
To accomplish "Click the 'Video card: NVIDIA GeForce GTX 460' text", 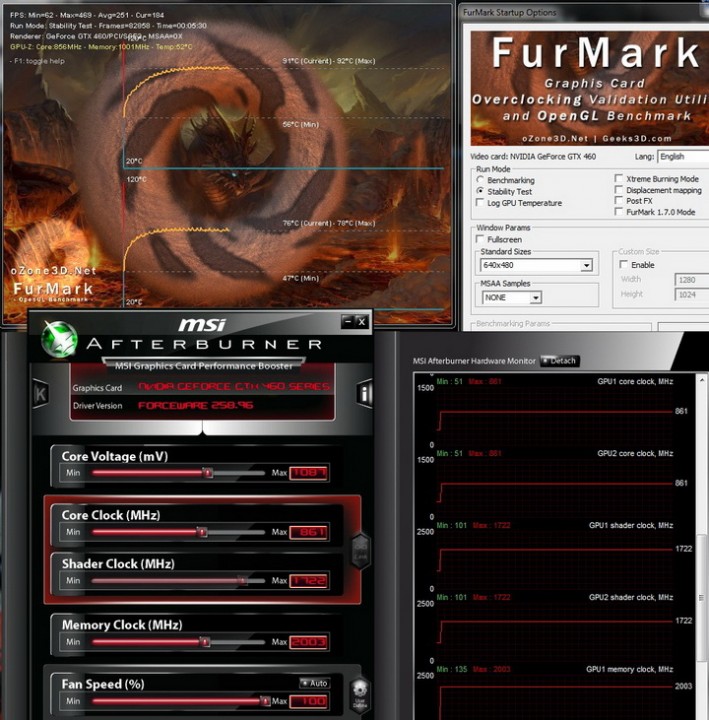I will click(533, 157).
